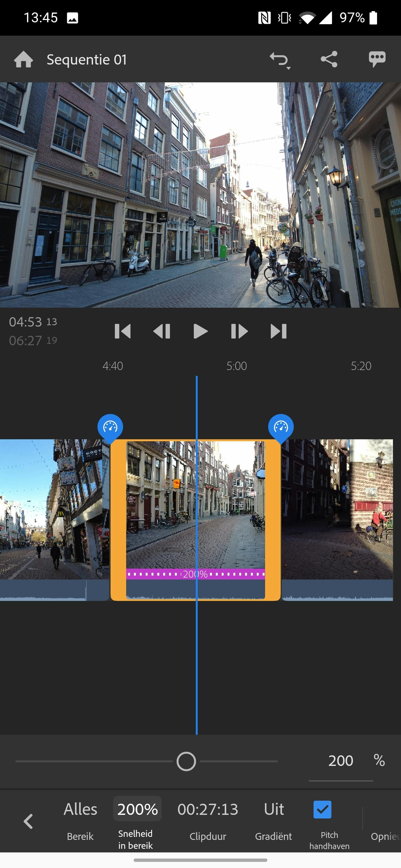Select the clip before the highlighted clip
The width and height of the screenshot is (401, 868).
point(54,520)
